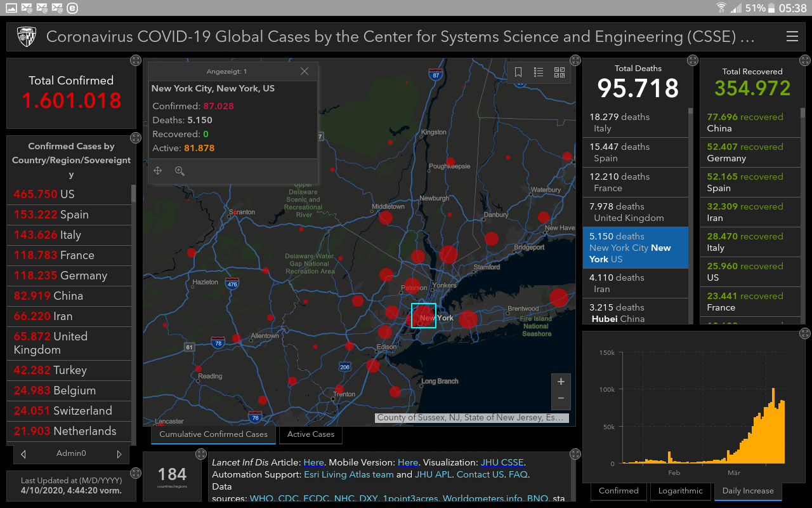Viewport: 812px width, 508px height.
Task: Expand the Last Updated panel
Action: [135, 473]
